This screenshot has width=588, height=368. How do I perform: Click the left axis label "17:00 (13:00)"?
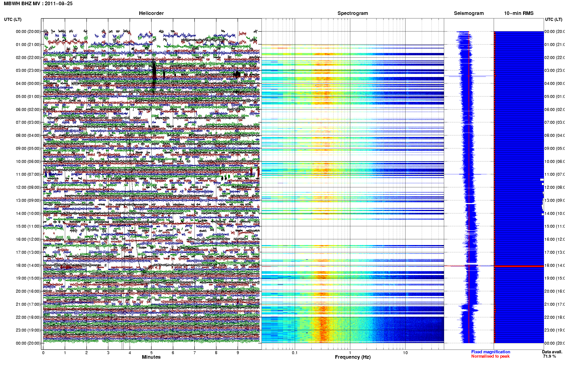pyautogui.click(x=28, y=252)
